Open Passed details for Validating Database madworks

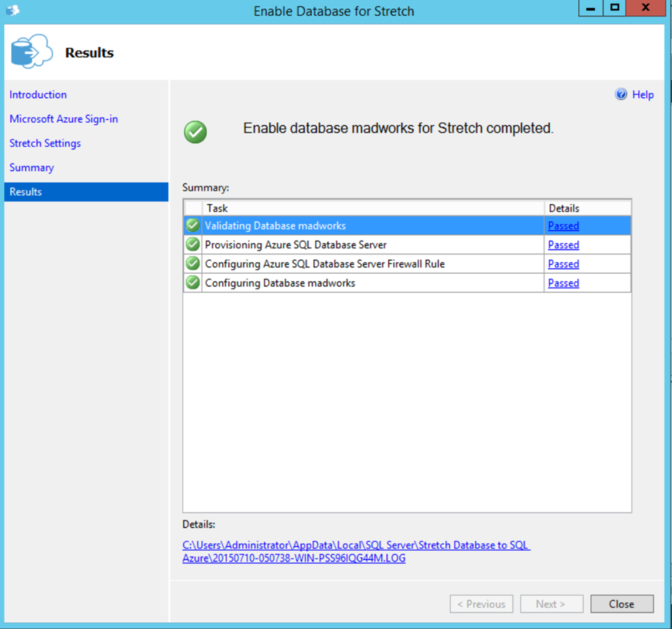click(564, 226)
